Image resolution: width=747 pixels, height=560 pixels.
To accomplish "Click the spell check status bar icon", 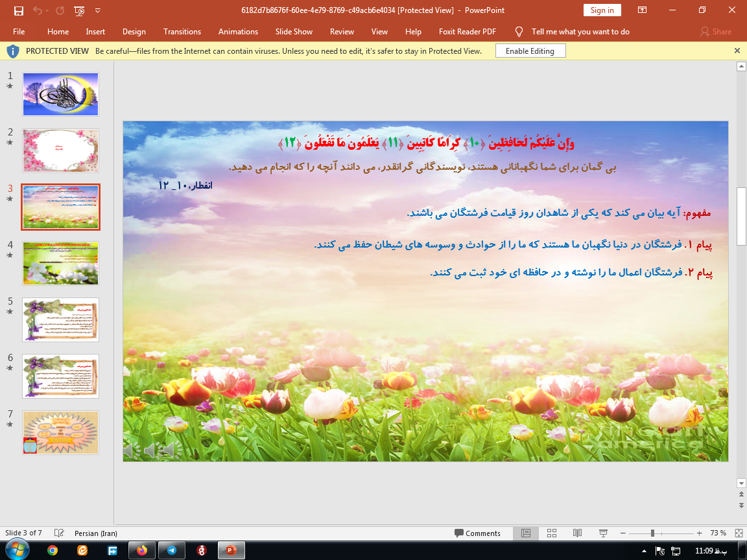I will click(x=59, y=533).
